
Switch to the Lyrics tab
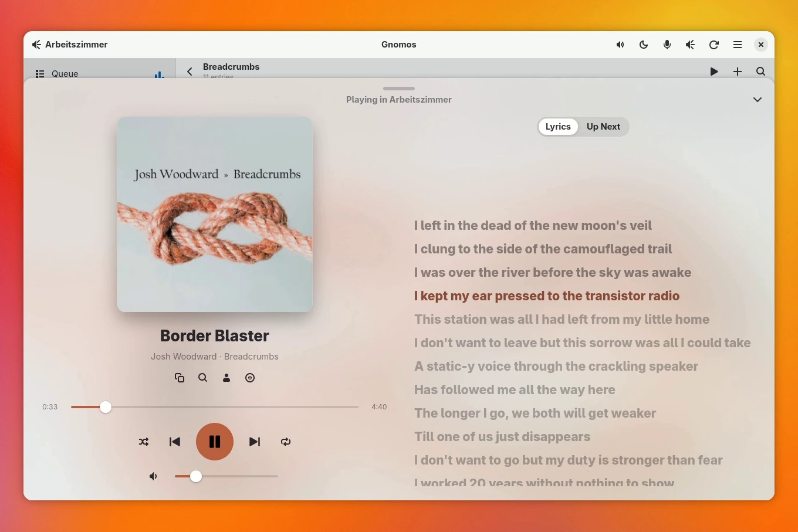click(558, 127)
